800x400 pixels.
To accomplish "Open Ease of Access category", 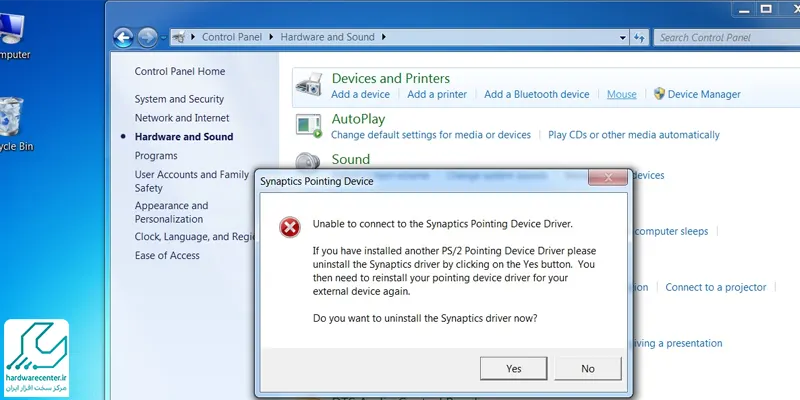I will pyautogui.click(x=167, y=256).
